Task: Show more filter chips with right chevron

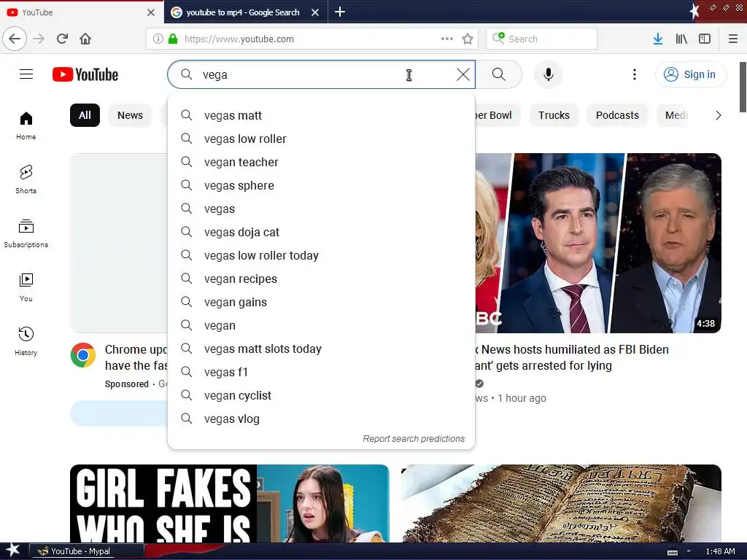Action: (718, 115)
